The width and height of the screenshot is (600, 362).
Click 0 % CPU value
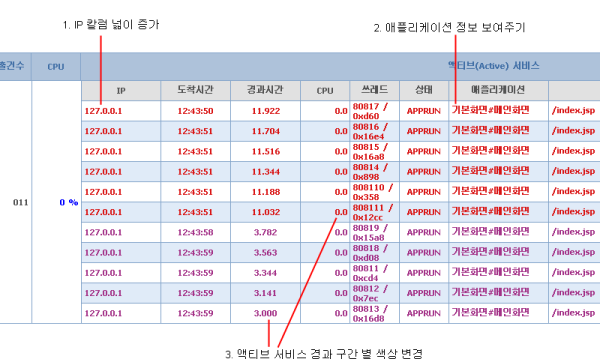click(x=69, y=202)
